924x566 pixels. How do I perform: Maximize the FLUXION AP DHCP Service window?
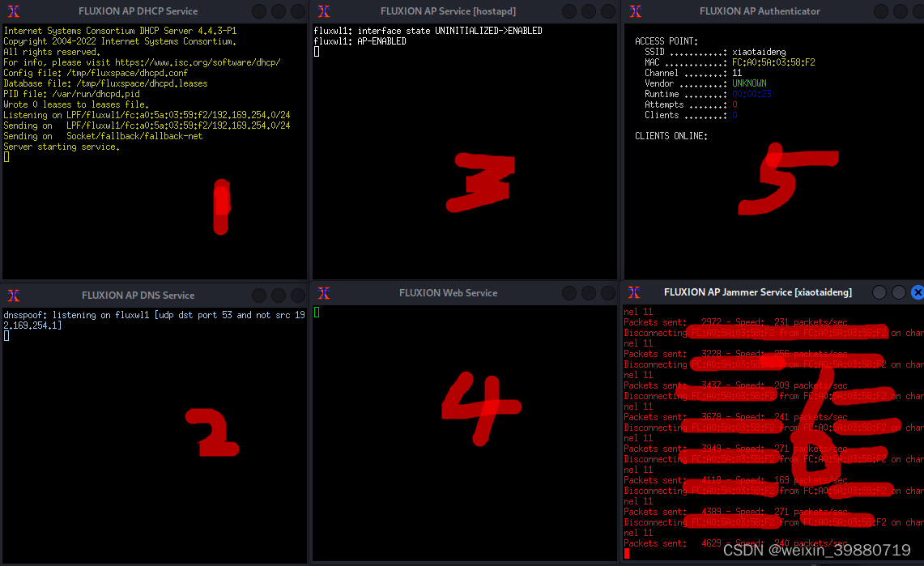279,11
